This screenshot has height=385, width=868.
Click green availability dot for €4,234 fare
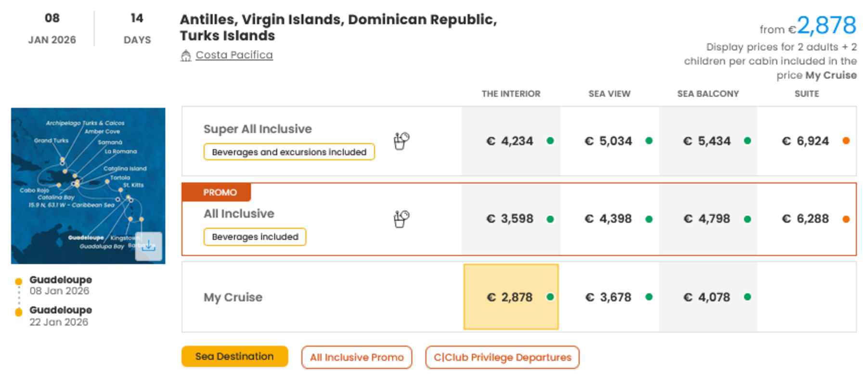point(550,141)
